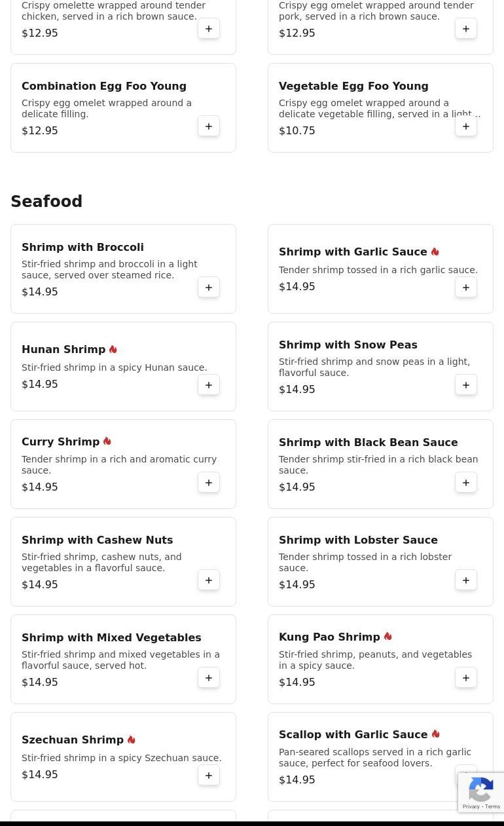504x826 pixels.
Task: Click plus for Shrimp with Lobster Sauce
Action: pyautogui.click(x=466, y=580)
